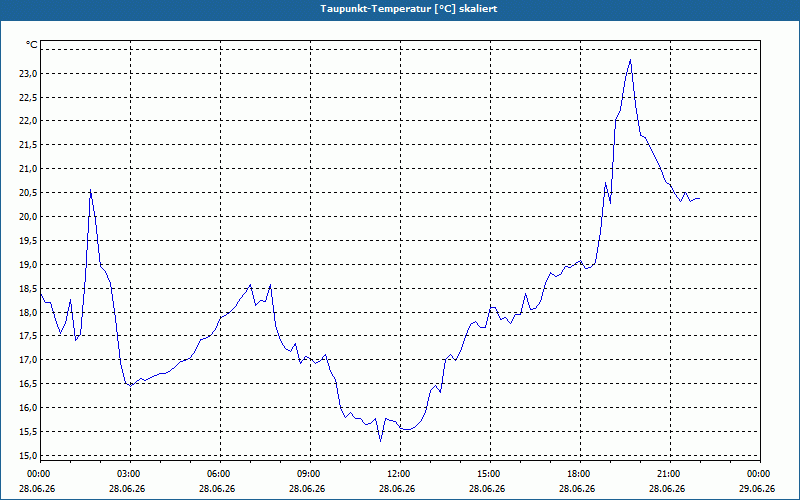Viewport: 800px width, 500px height.
Task: Click the 23,0 y-axis label
Action: click(29, 73)
